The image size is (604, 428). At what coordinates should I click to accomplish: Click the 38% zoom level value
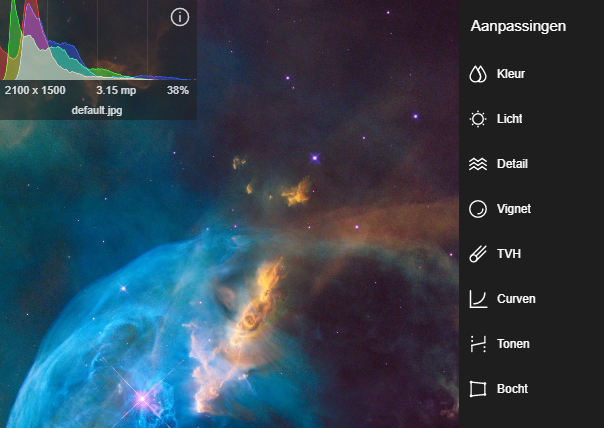[178, 91]
